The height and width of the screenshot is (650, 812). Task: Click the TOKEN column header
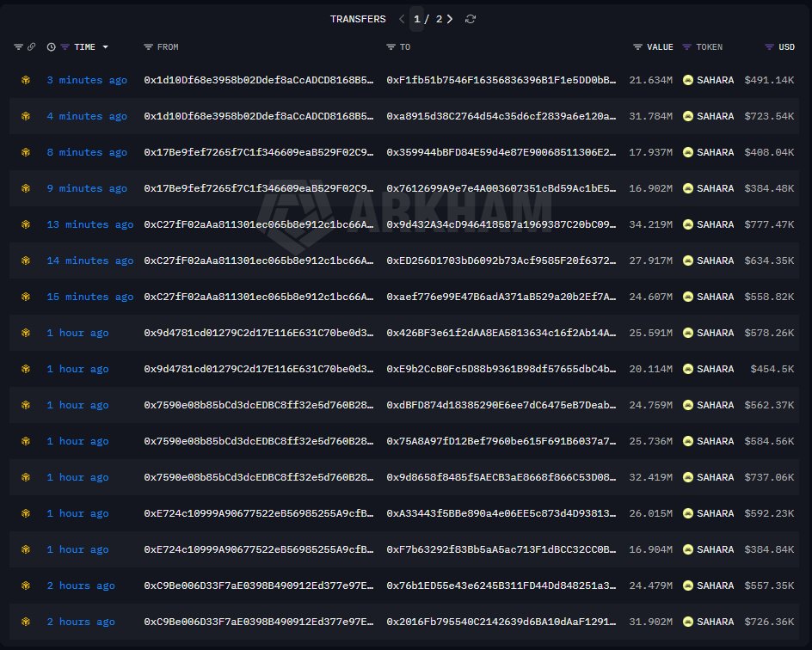point(709,47)
